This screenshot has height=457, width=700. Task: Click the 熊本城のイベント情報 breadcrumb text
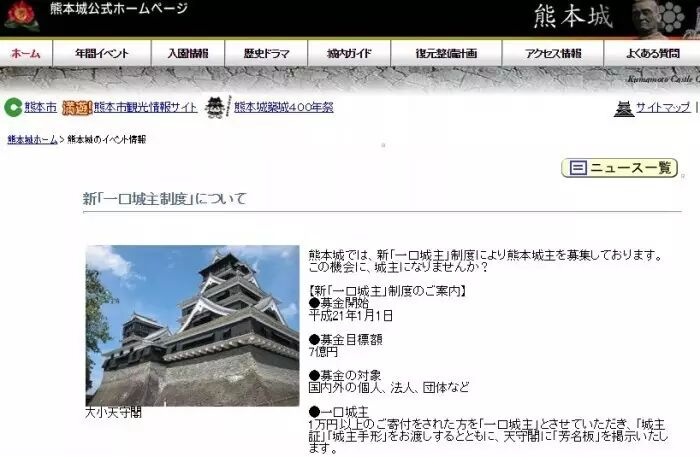point(106,140)
